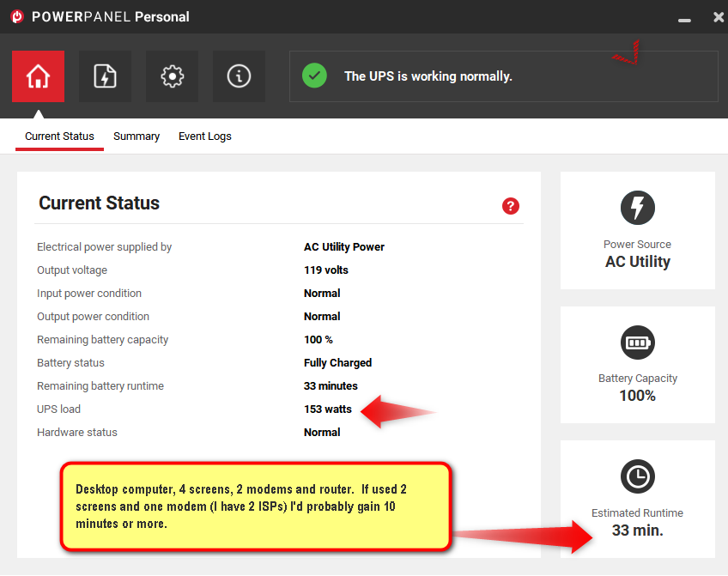Switch to the Summary tab
Image resolution: width=728 pixels, height=576 pixels.
tap(136, 136)
